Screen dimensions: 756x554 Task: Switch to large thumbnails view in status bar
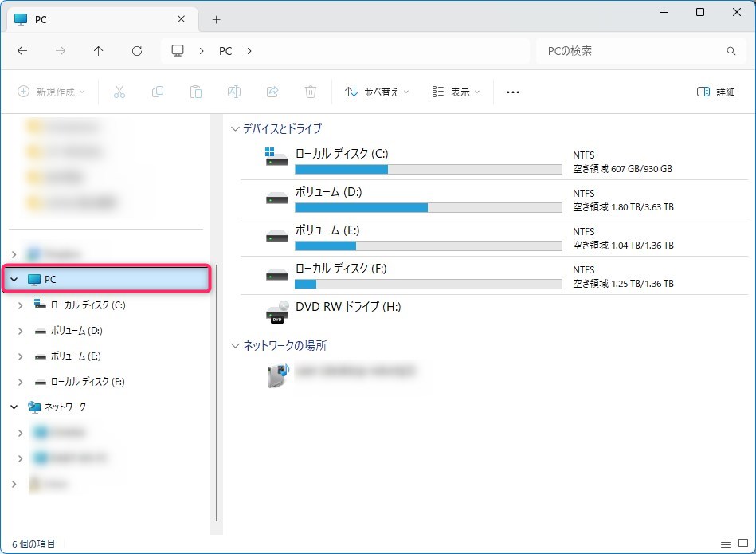tap(742, 544)
